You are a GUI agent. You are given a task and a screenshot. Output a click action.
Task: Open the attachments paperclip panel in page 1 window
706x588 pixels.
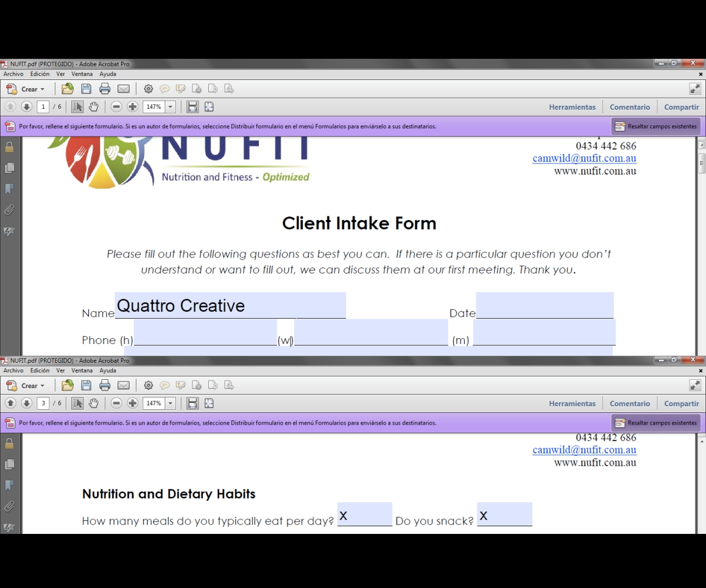pyautogui.click(x=9, y=210)
